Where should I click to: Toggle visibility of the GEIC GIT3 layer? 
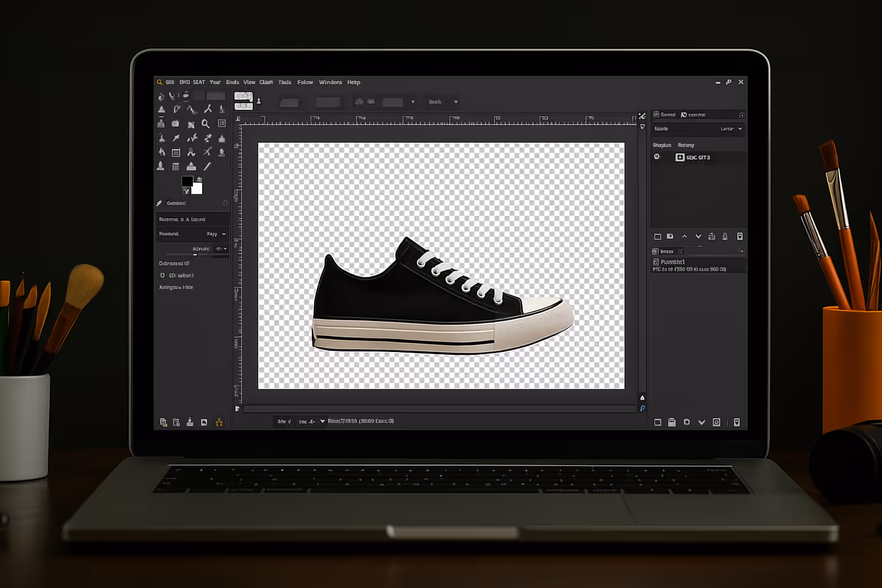coord(656,157)
